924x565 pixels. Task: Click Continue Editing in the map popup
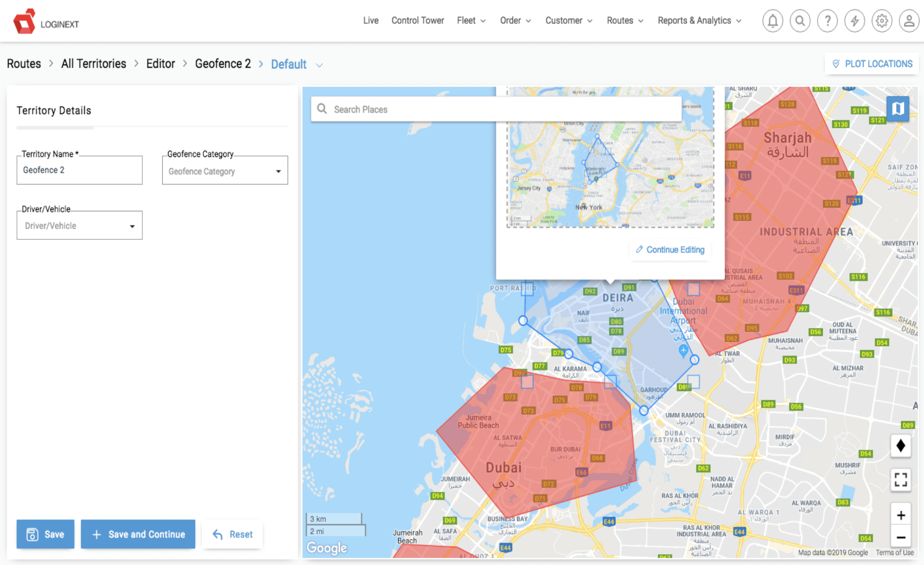tap(670, 250)
